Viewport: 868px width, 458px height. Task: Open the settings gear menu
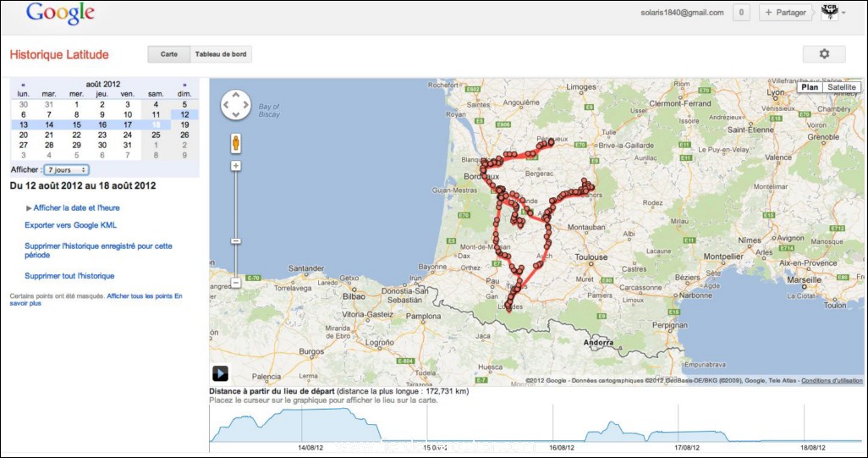824,54
